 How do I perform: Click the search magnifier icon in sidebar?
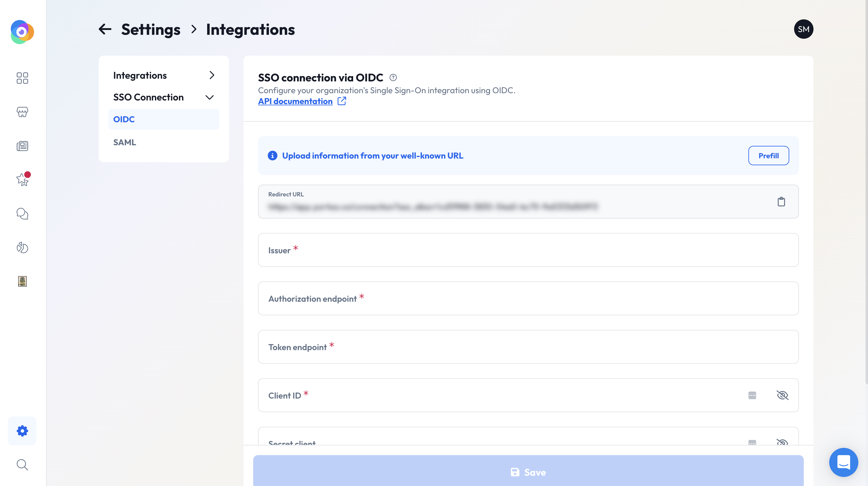(x=22, y=465)
